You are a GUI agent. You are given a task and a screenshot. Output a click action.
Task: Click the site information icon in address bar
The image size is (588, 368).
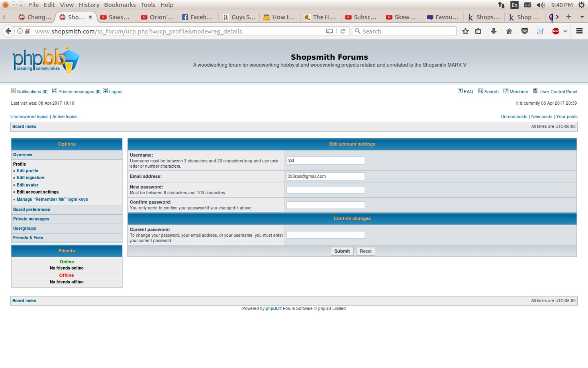click(20, 31)
